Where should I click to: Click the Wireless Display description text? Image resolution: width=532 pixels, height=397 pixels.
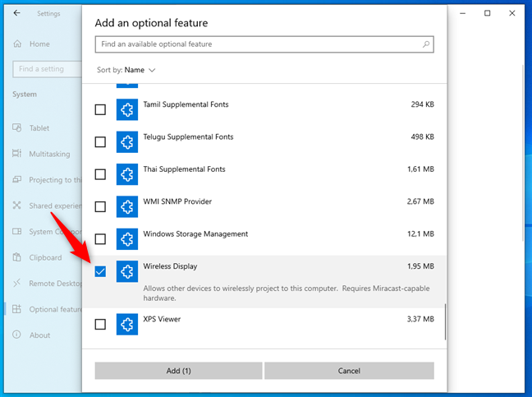(x=287, y=293)
